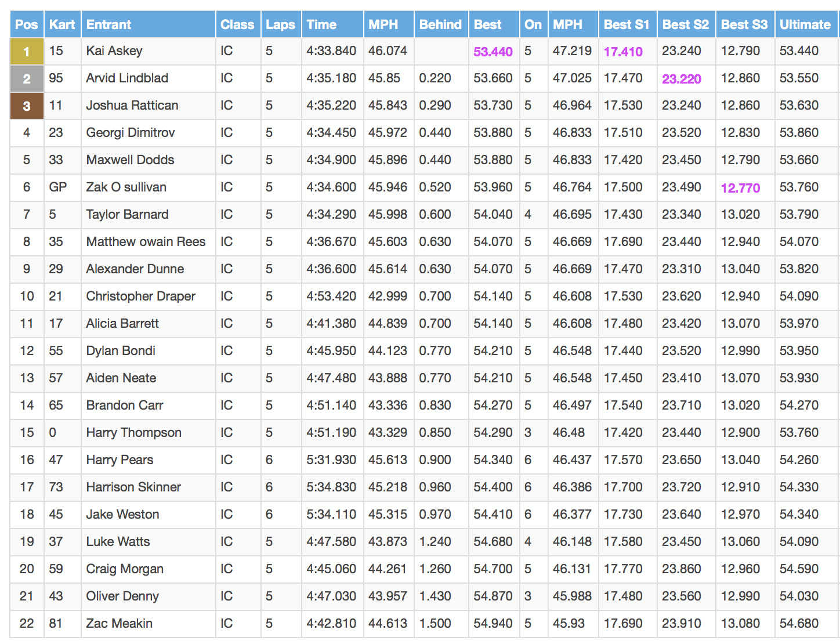Click entrant Oliver Denny
840x644 pixels.
[122, 596]
